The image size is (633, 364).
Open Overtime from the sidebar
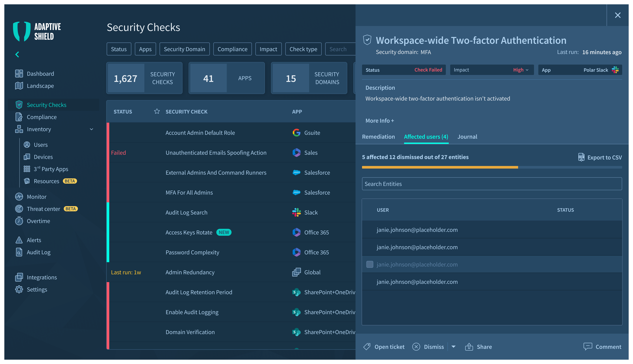(x=38, y=221)
